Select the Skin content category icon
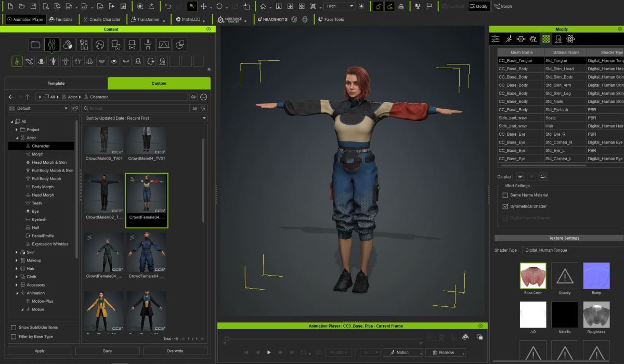The image size is (624, 364). coord(67,44)
